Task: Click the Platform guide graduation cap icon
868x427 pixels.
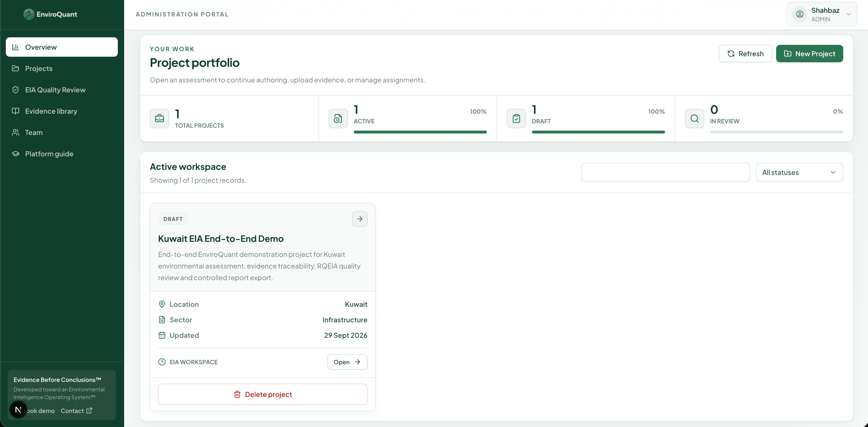Action: pos(16,154)
